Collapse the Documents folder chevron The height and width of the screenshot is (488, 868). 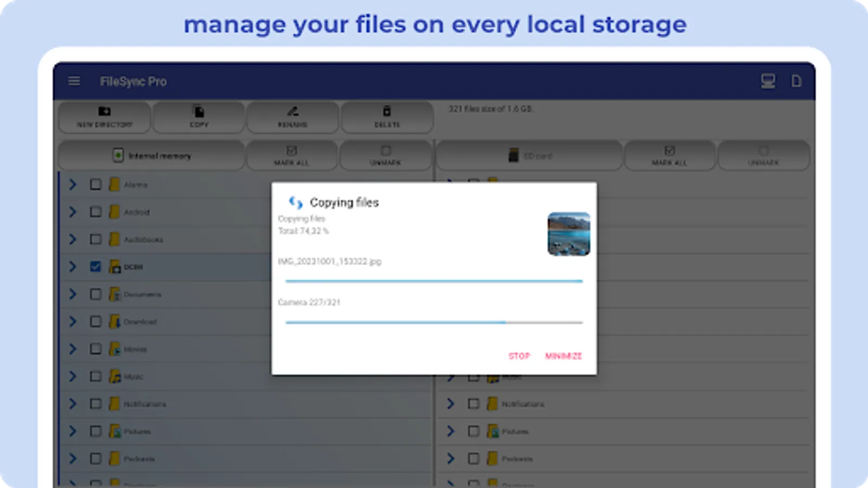(73, 294)
